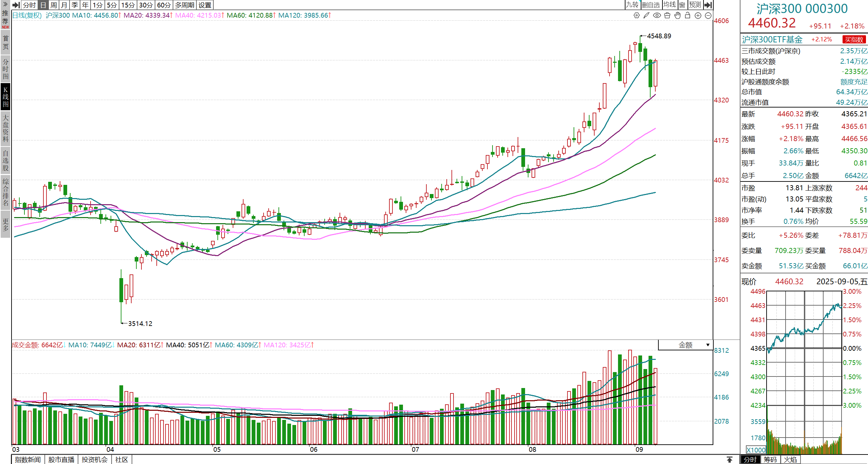The width and height of the screenshot is (868, 464).
Task: Open the toolbox briefcase icon
Action: [667, 15]
